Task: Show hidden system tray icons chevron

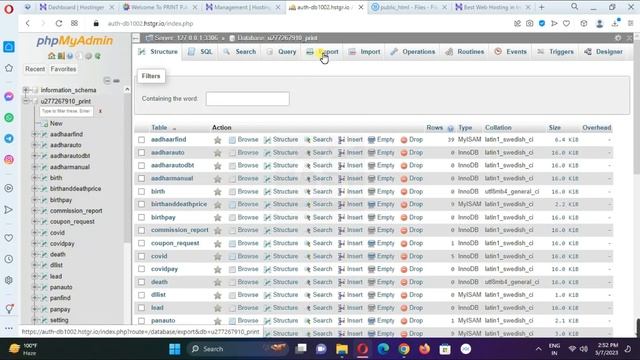Action: pyautogui.click(x=538, y=349)
